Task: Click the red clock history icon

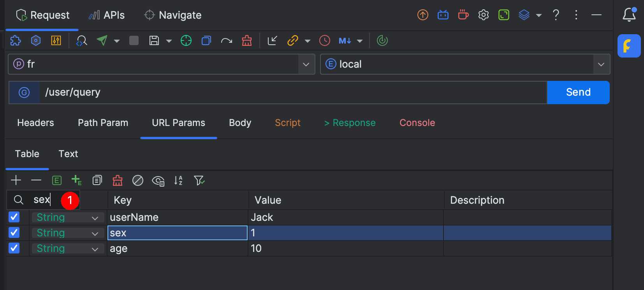Action: click(324, 40)
